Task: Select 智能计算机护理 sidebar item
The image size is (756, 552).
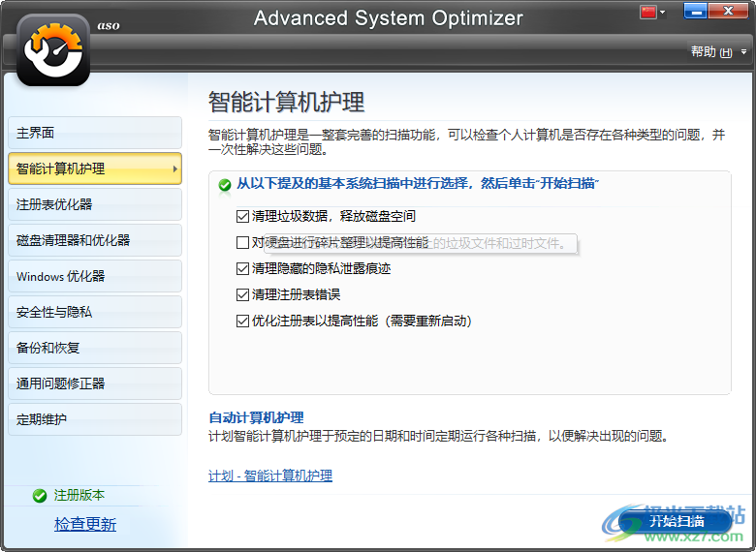Action: (95, 169)
